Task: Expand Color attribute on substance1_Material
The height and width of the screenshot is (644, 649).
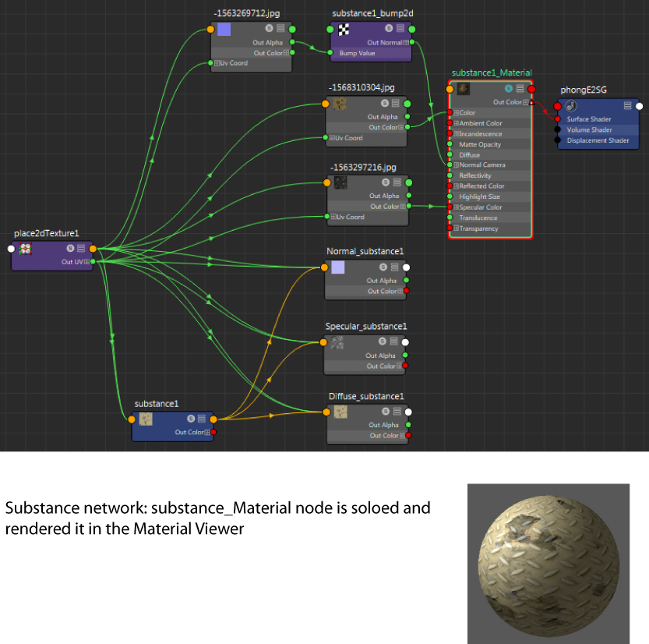Action: (x=456, y=112)
